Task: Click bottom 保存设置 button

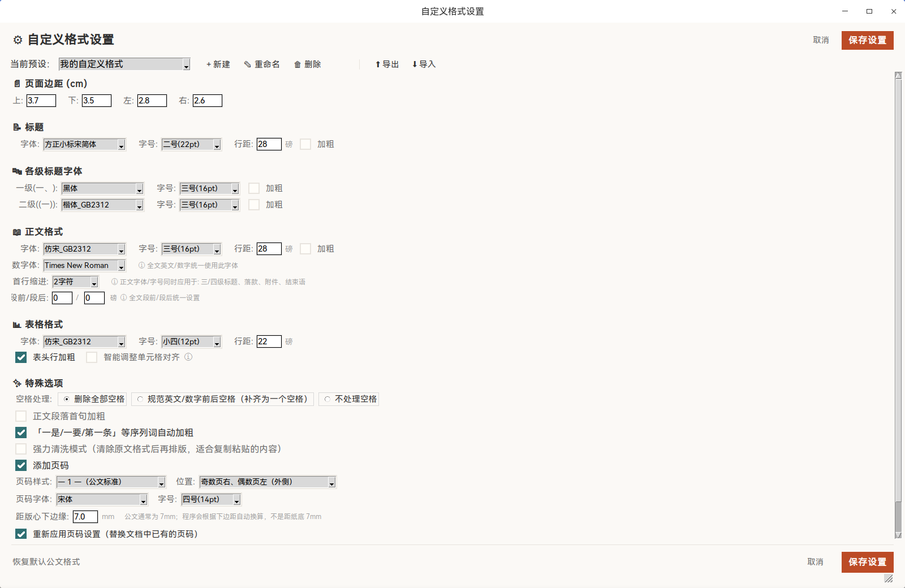Action: (x=868, y=562)
